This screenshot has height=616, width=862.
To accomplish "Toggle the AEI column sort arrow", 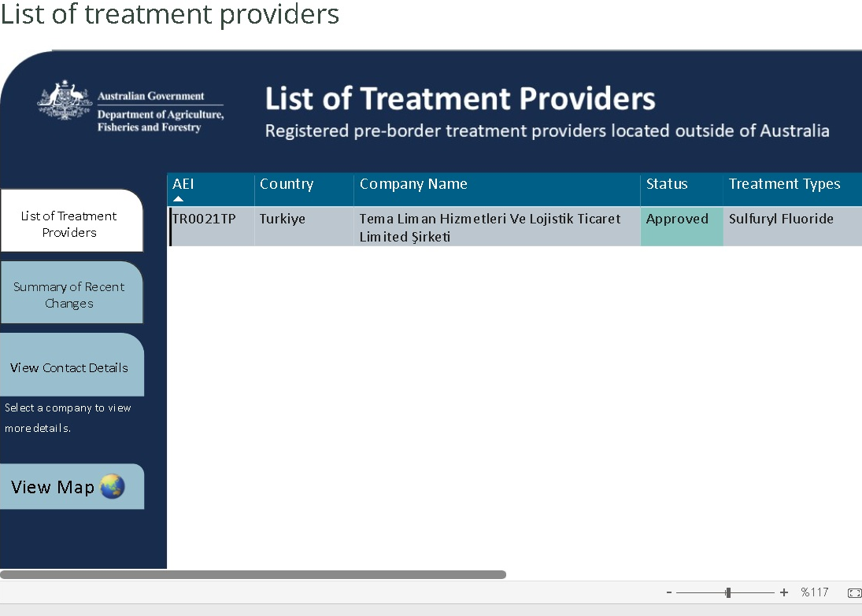I will [x=178, y=199].
